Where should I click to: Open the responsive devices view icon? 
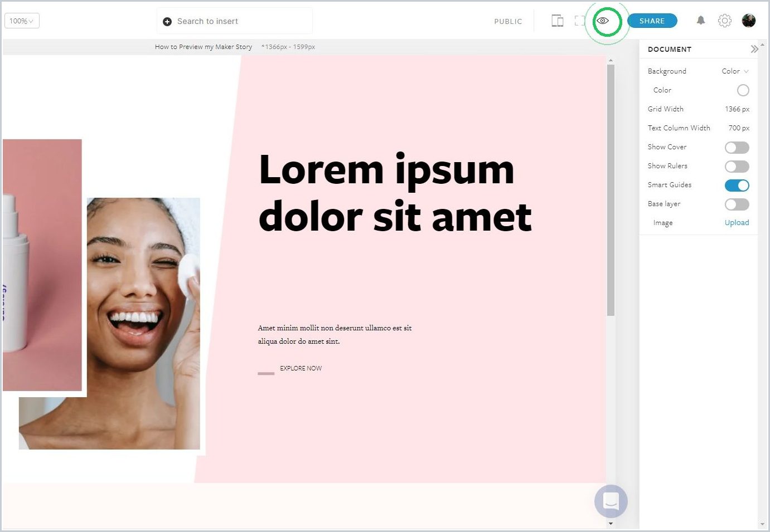pyautogui.click(x=557, y=21)
